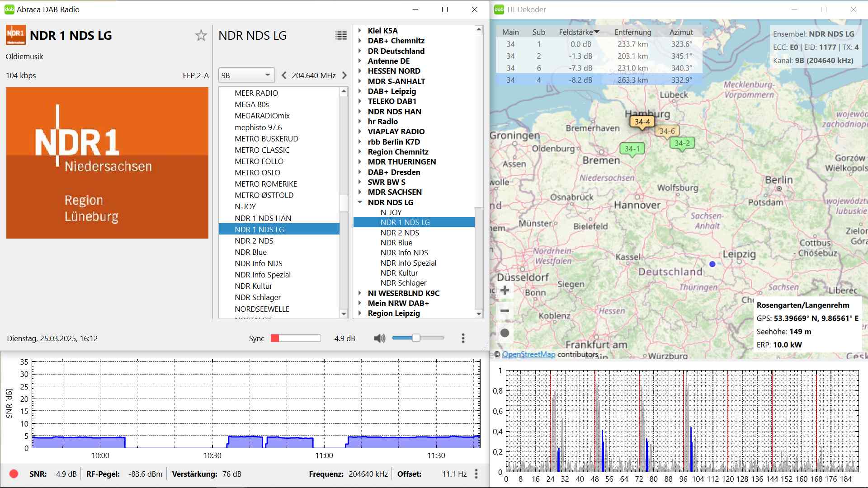Mute audio with the speaker icon
Viewport: 868px width, 488px height.
[379, 338]
